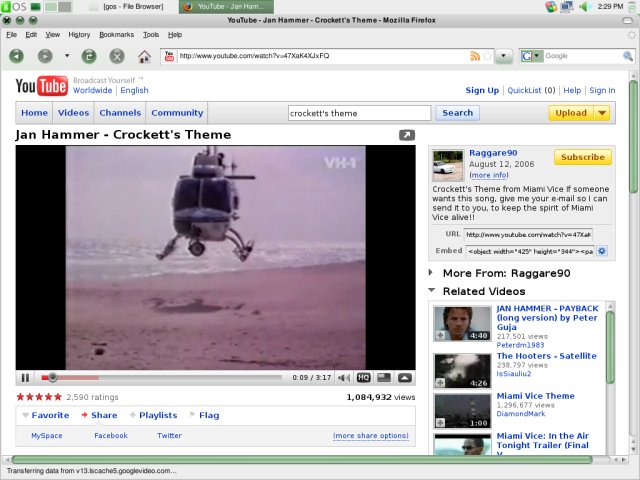The width and height of the screenshot is (640, 480).
Task: Switch to the Videos tab
Action: tap(73, 113)
